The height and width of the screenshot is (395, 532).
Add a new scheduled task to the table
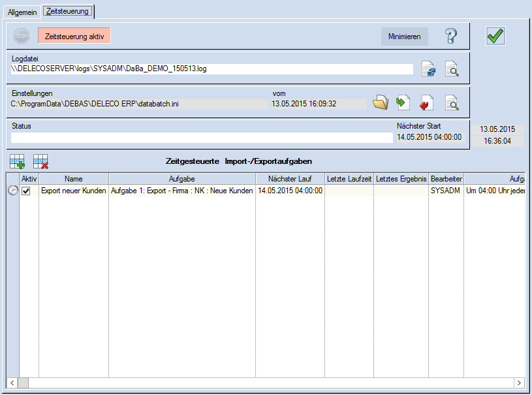[x=17, y=161]
